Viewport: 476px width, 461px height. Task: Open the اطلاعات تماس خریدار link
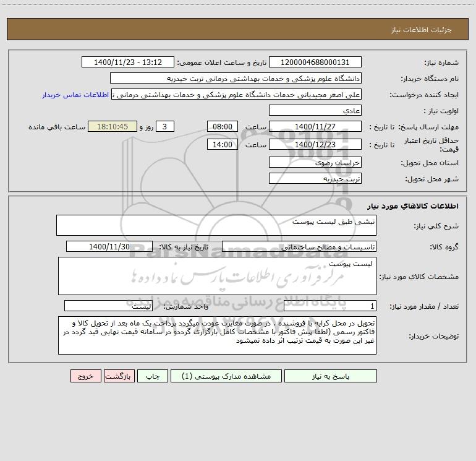click(75, 95)
